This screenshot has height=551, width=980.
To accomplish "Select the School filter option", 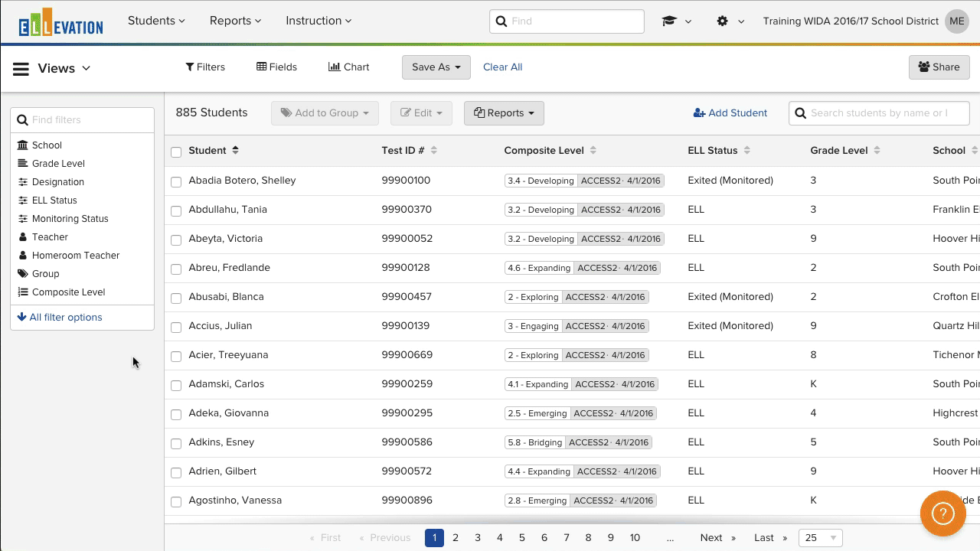I will tap(47, 145).
